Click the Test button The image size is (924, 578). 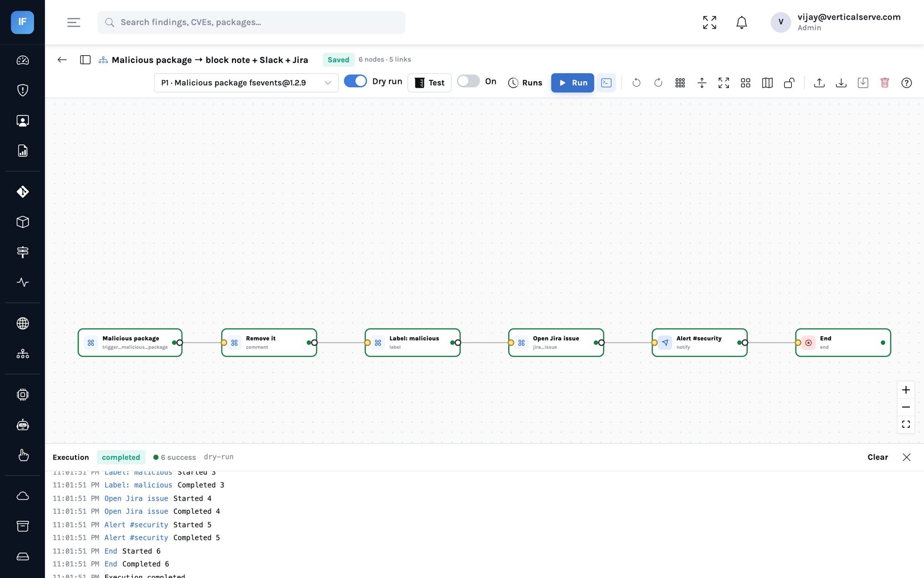click(x=429, y=83)
